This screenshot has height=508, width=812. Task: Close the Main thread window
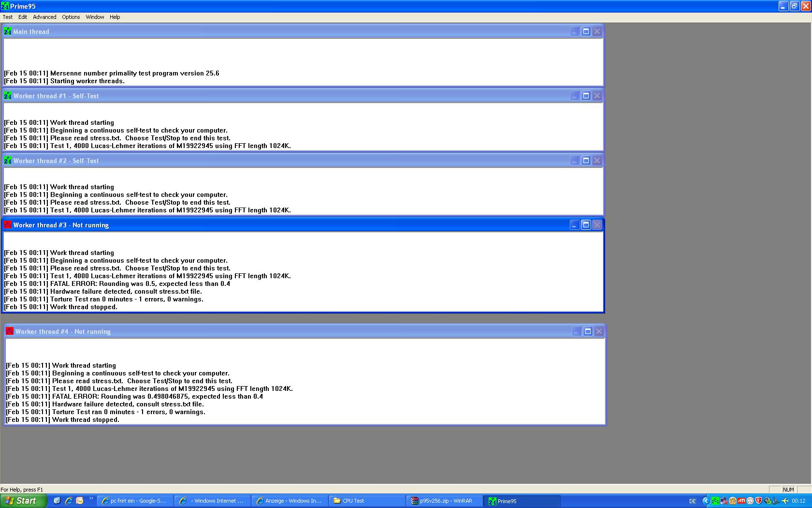click(x=597, y=31)
